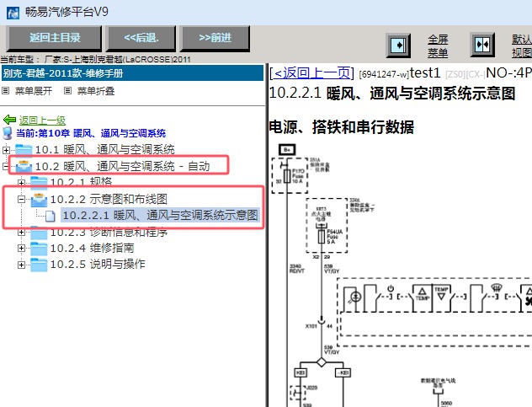The width and height of the screenshot is (532, 407).
Task: Click the [<返回上一页] link
Action: 311,72
